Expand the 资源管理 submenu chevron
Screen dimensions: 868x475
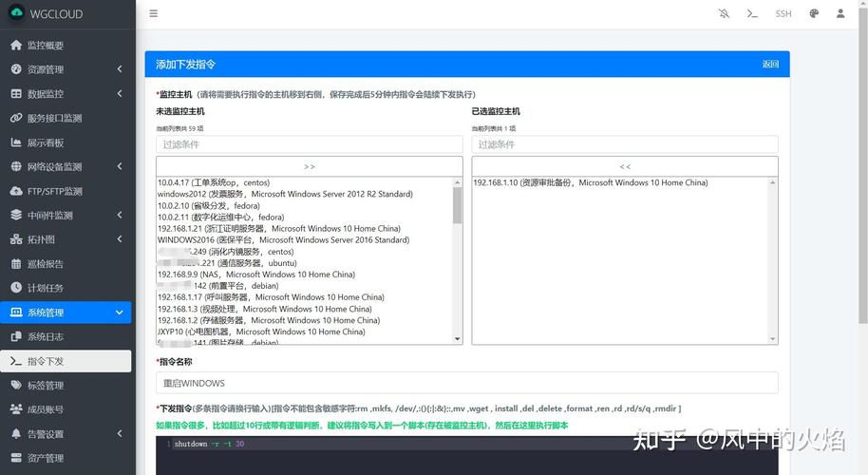coord(120,69)
